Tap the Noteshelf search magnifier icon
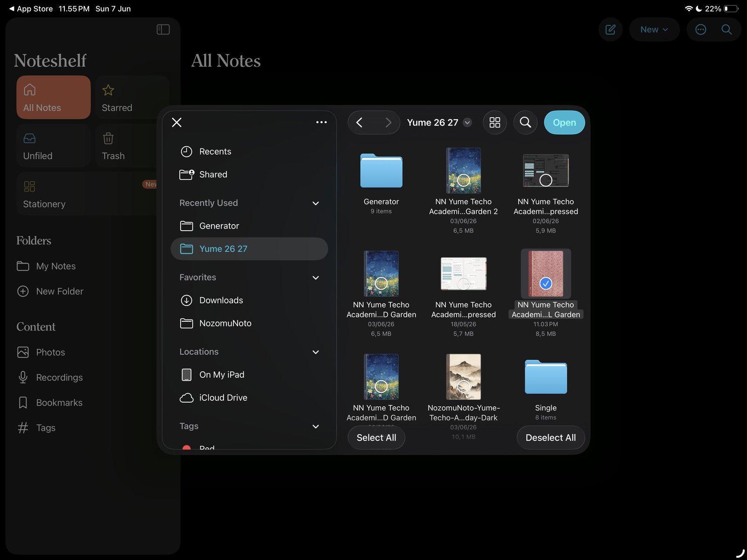This screenshot has width=747, height=560. tap(726, 29)
